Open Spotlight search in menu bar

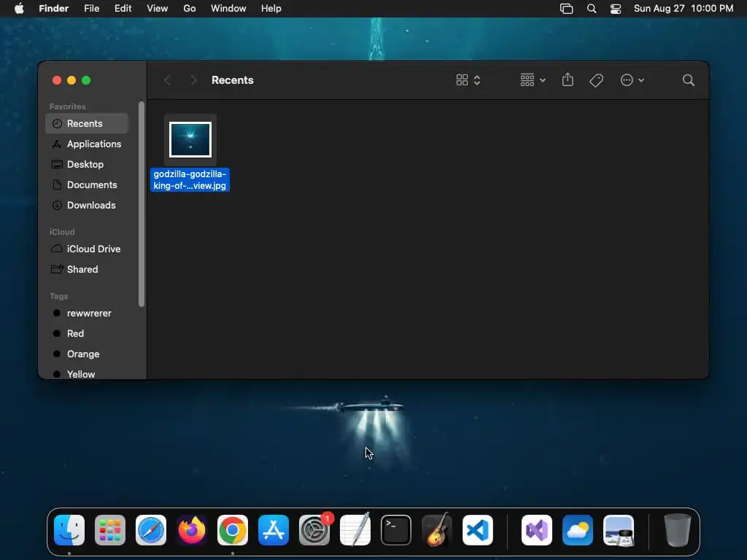(x=591, y=9)
